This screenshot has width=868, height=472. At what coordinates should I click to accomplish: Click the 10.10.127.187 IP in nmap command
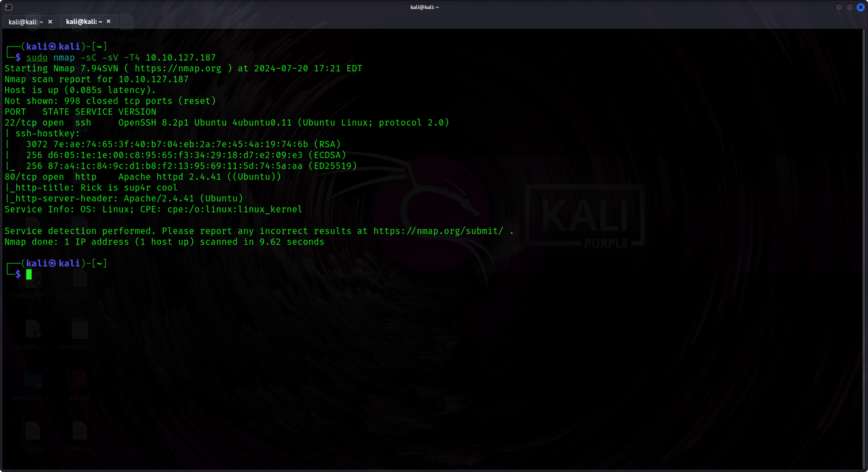coord(180,58)
